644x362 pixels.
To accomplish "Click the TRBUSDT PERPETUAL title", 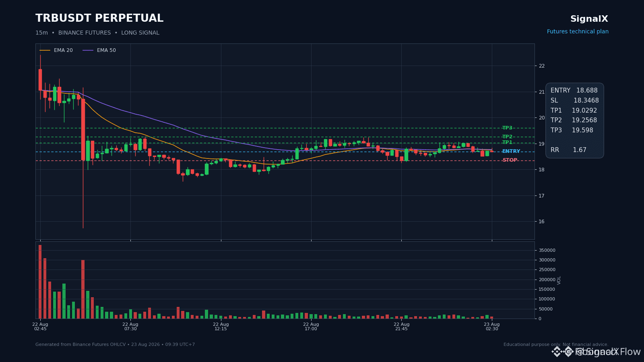I will tap(99, 19).
